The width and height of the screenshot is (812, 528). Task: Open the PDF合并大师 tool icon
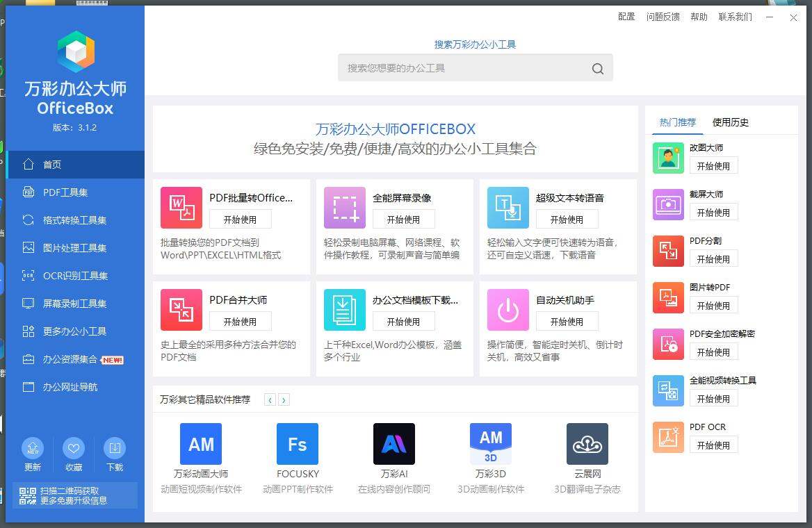[181, 310]
